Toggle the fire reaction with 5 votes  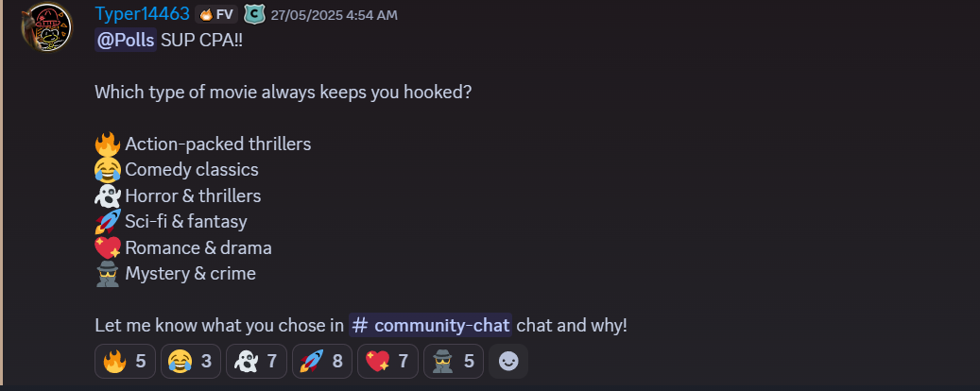[x=125, y=361]
